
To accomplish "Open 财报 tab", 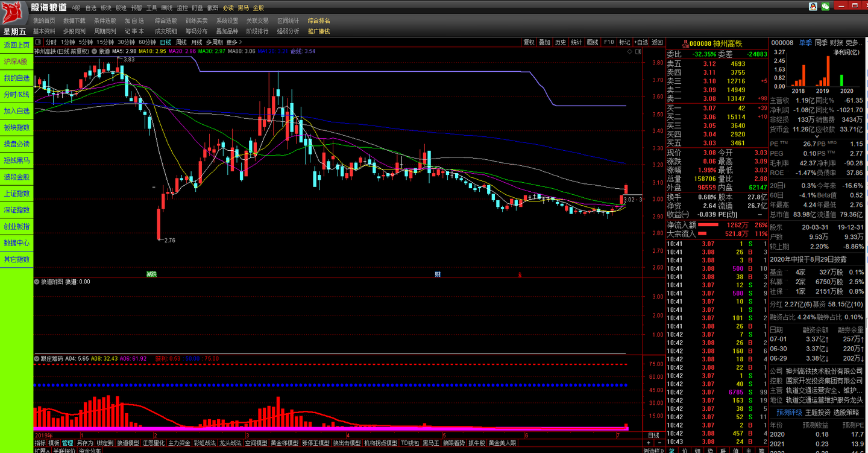I will (837, 43).
